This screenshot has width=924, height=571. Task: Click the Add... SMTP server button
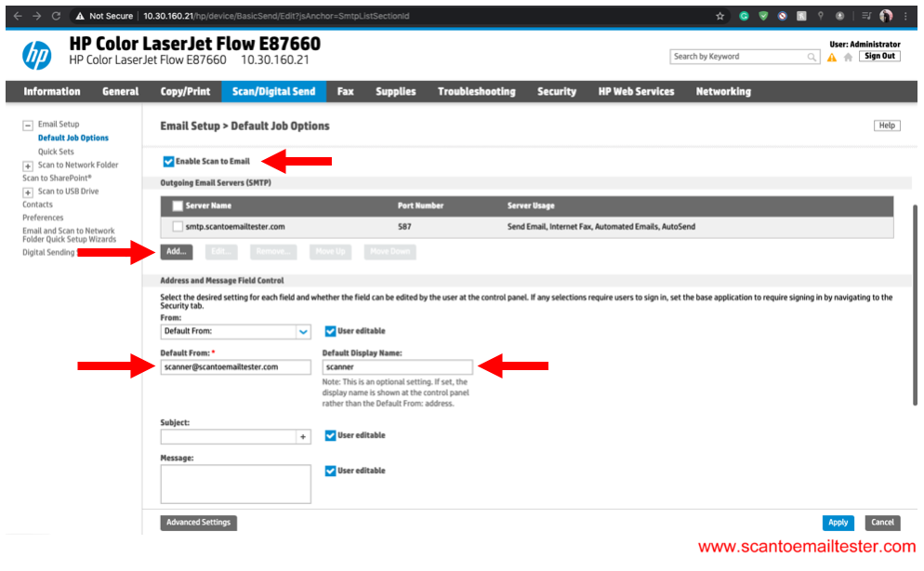(x=176, y=252)
